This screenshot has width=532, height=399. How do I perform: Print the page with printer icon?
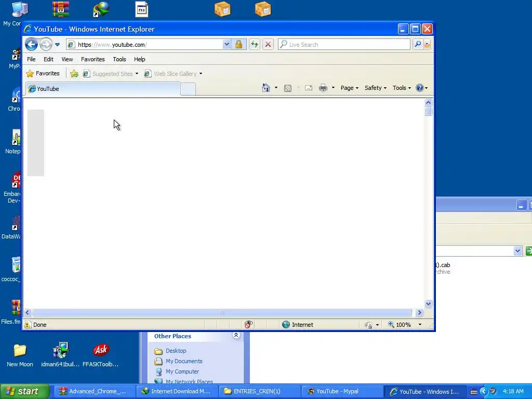click(x=323, y=88)
